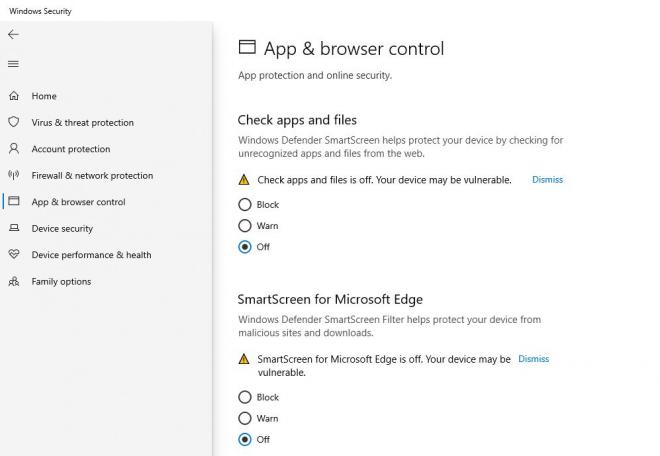Image resolution: width=660 pixels, height=456 pixels.
Task: Dismiss the Check apps and files warning
Action: [547, 180]
